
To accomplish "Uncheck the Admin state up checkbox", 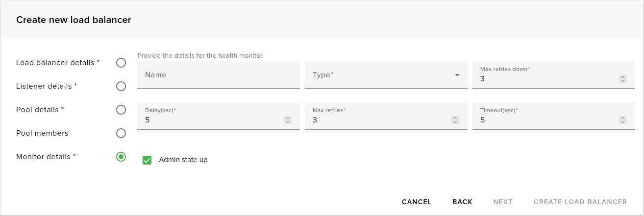I will click(x=147, y=160).
